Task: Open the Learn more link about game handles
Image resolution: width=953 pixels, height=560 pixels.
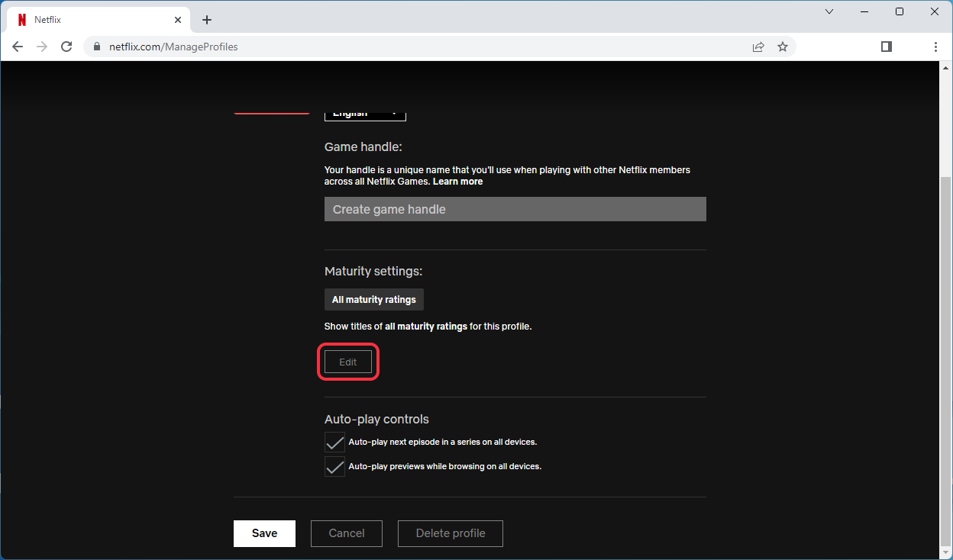Action: pos(457,181)
